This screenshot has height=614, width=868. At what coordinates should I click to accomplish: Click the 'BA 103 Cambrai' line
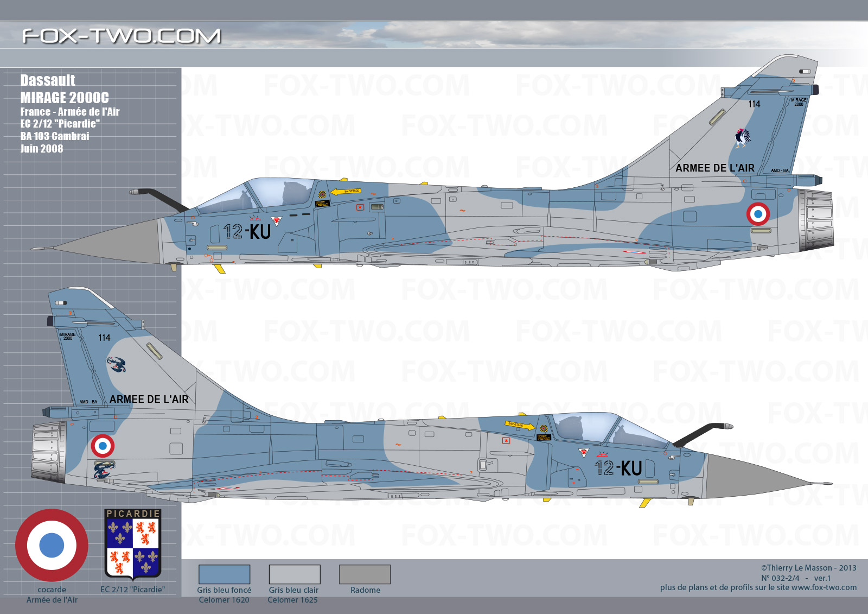pyautogui.click(x=55, y=136)
